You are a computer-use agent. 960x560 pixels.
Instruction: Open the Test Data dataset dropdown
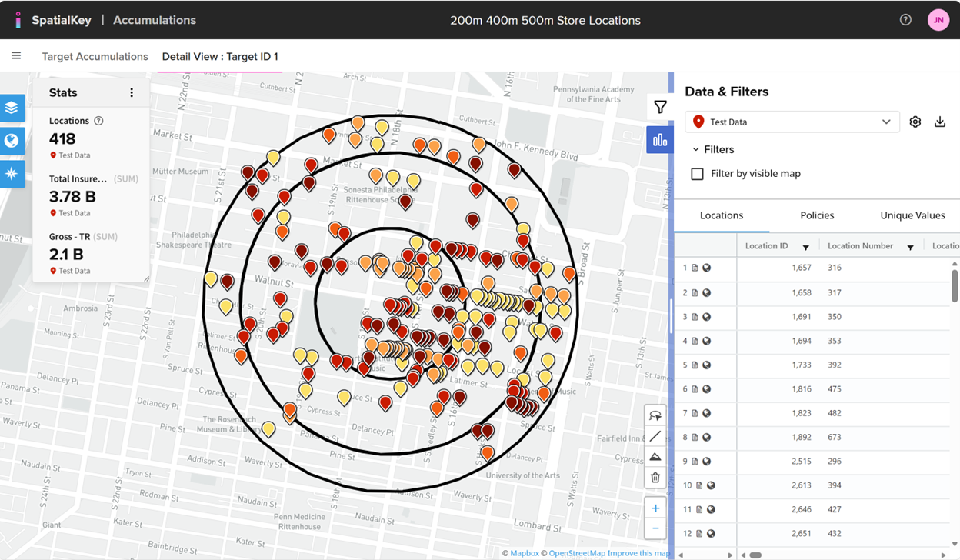792,122
